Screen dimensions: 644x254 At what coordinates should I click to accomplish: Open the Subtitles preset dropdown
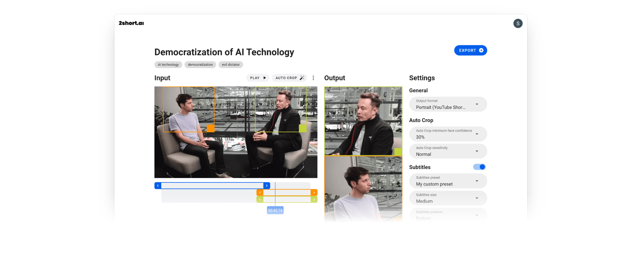(x=448, y=181)
